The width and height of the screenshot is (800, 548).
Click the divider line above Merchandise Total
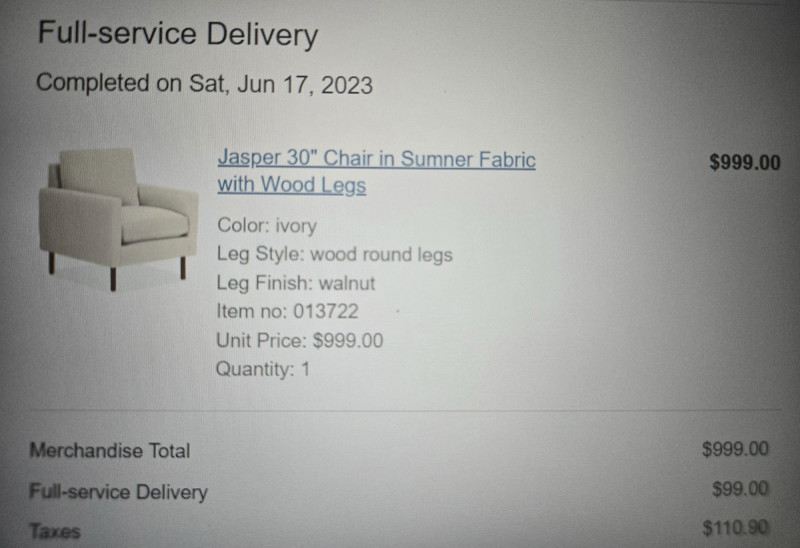[400, 411]
